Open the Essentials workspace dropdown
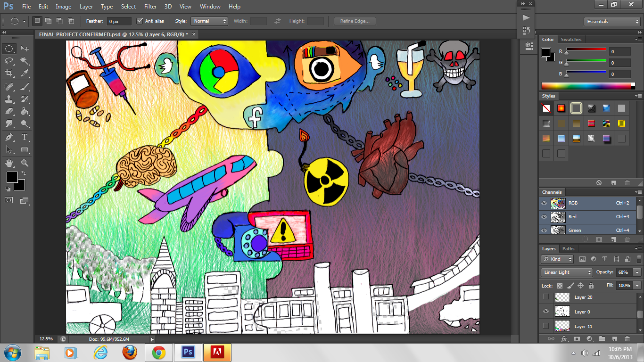Image resolution: width=644 pixels, height=362 pixels. tap(611, 22)
